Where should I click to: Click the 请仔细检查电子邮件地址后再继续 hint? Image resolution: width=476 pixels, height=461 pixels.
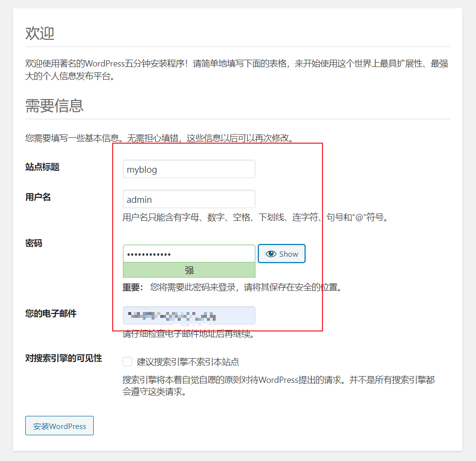188,334
